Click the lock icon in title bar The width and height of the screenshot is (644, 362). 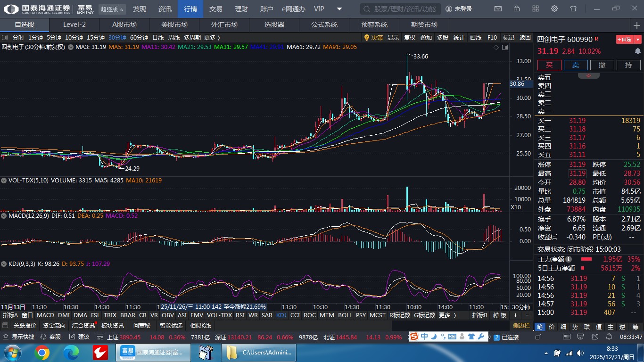pos(517,9)
